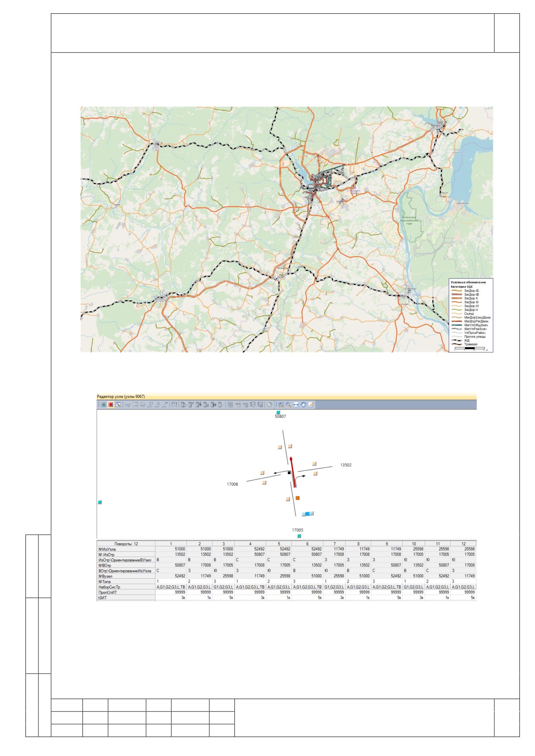Image resolution: width=535 pixels, height=756 pixels.
Task: Select column header 6 in turns table
Action: (307, 544)
